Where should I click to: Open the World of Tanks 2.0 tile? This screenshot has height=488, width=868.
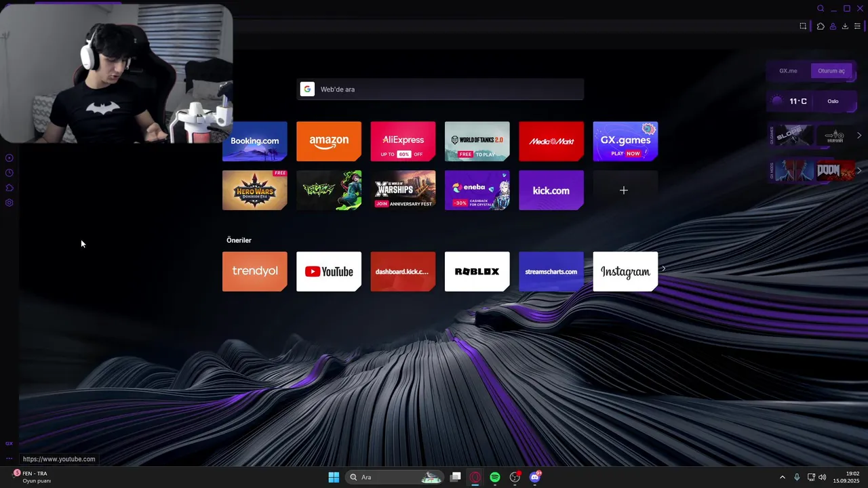tap(477, 141)
